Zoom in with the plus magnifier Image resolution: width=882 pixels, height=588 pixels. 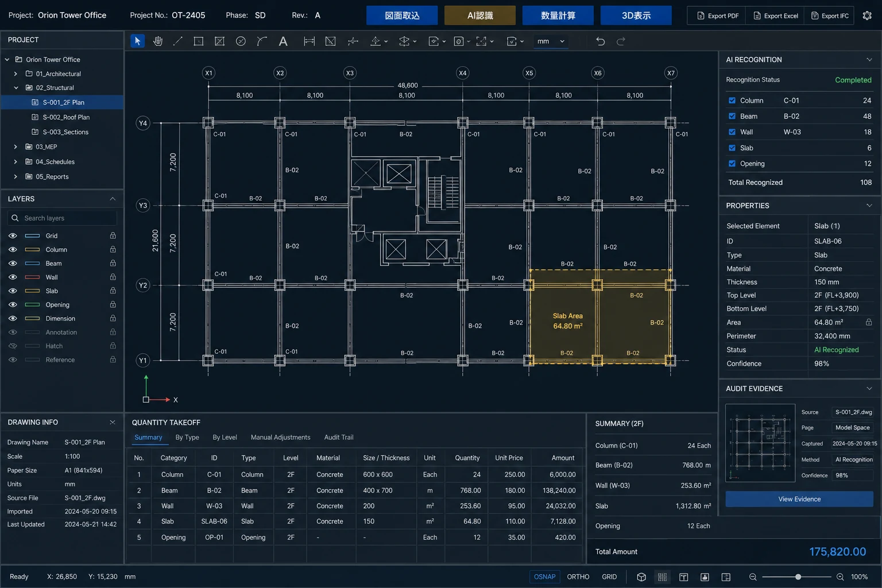840,577
